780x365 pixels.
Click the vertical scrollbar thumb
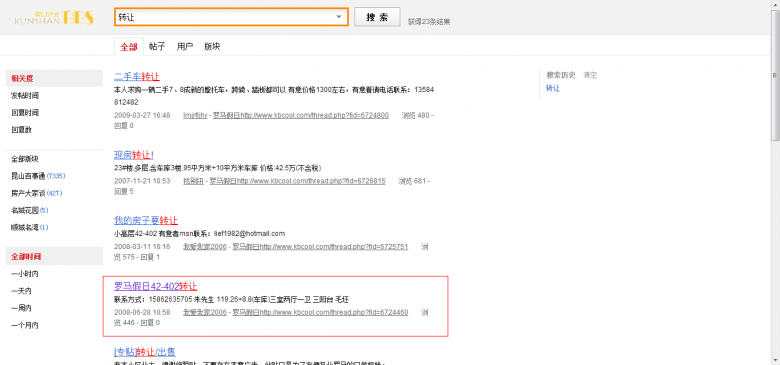pyautogui.click(x=775, y=75)
